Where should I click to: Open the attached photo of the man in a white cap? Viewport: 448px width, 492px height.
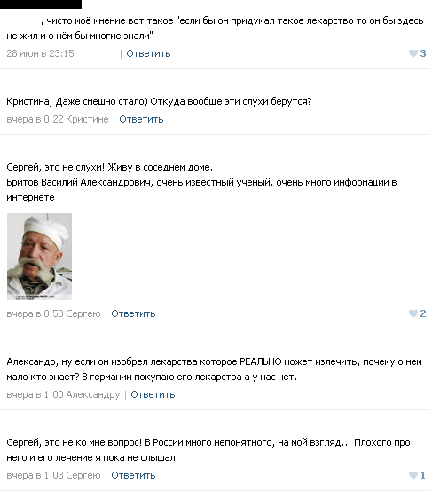(40, 257)
